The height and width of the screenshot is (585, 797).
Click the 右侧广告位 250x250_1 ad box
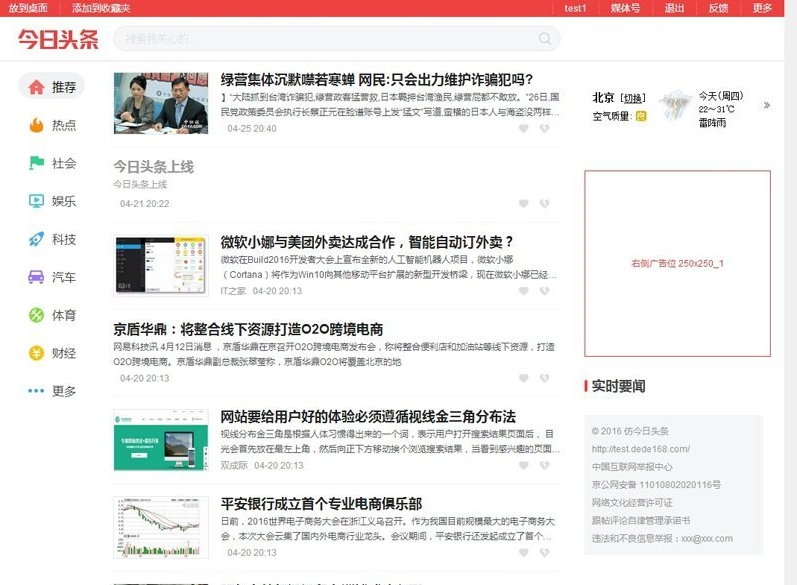tap(677, 263)
